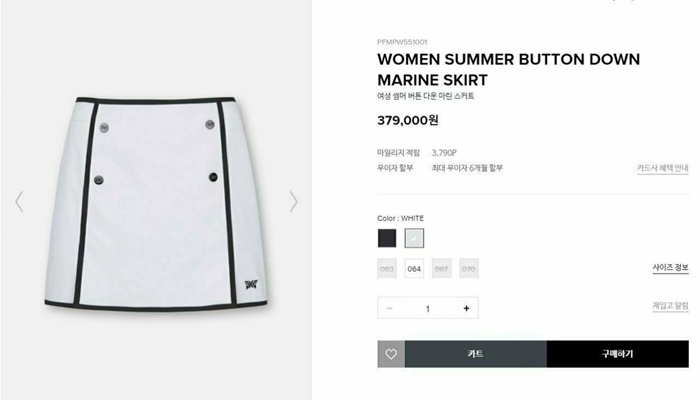
Task: Increase quantity with plus icon
Action: click(x=466, y=308)
